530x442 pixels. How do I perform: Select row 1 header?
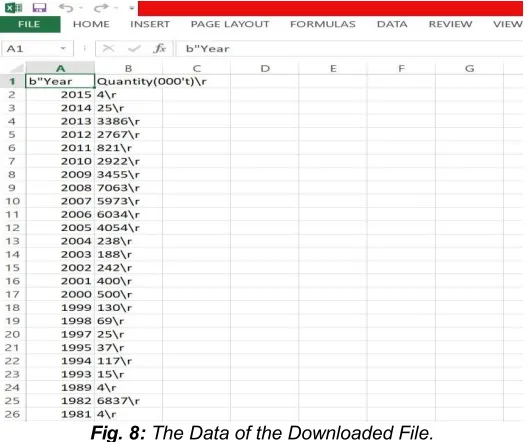pos(13,81)
